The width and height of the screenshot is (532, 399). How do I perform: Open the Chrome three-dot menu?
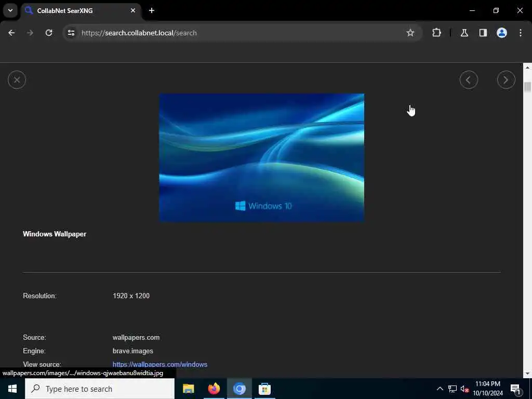coord(521,33)
